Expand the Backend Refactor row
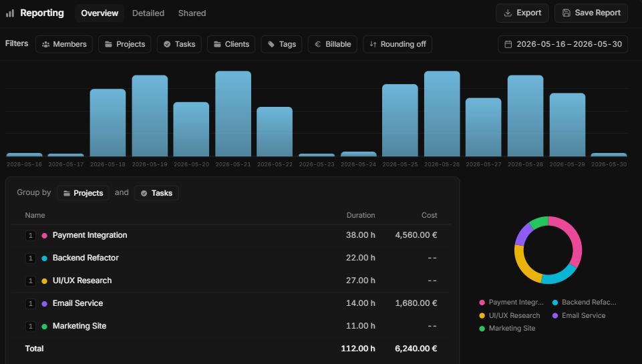The image size is (642, 364). 30,258
